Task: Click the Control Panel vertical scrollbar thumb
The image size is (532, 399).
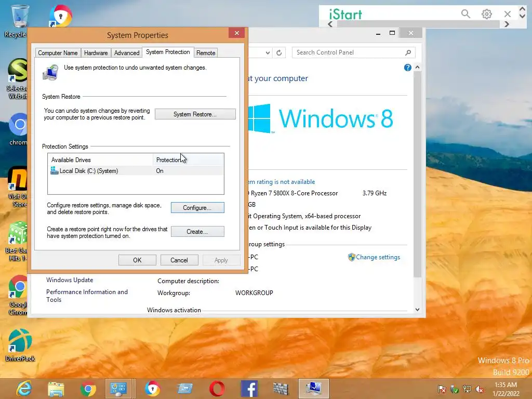Action: [417, 175]
